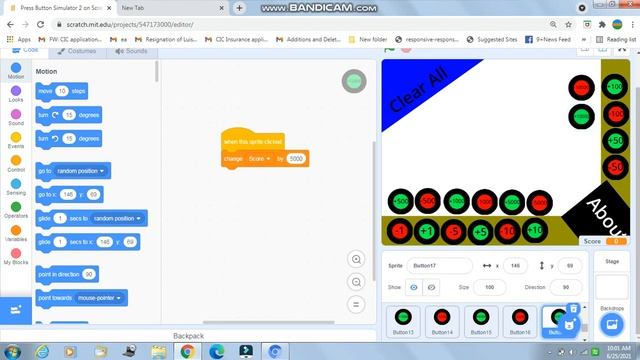
Task: Open the Chrome profile avatar
Action: point(617,24)
